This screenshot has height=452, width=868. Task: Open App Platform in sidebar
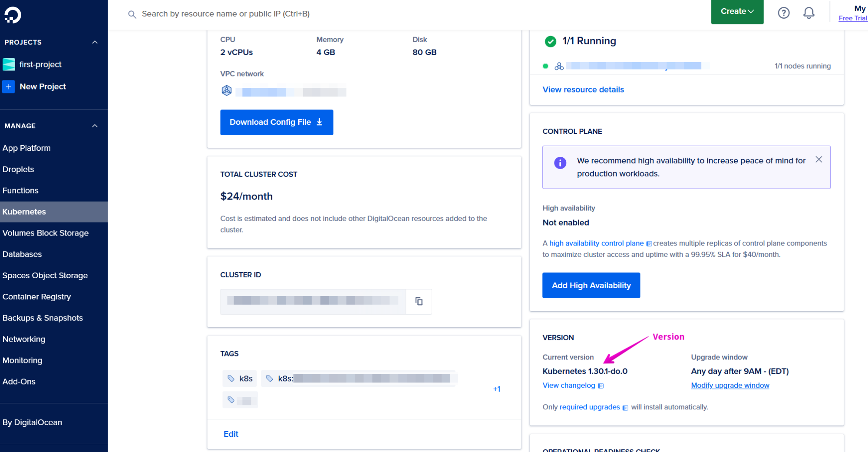tap(26, 148)
